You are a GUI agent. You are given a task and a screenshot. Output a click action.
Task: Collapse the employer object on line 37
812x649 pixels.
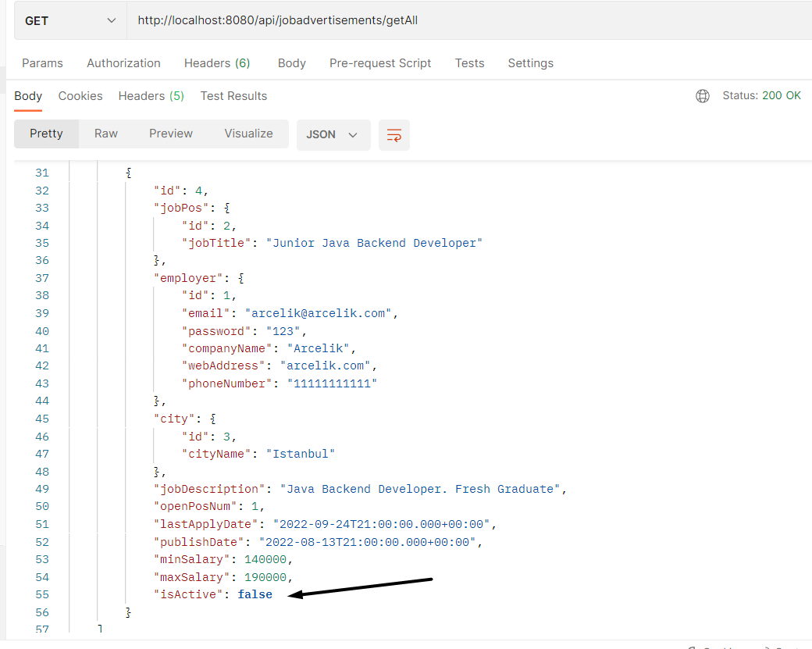point(240,278)
